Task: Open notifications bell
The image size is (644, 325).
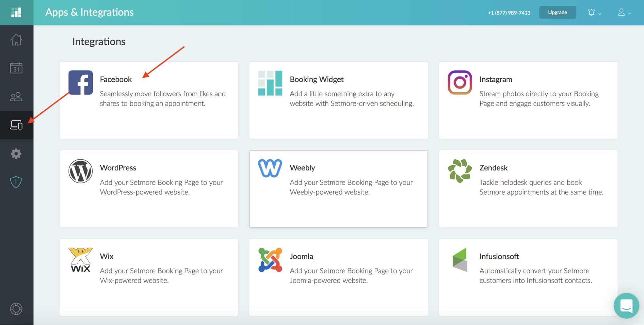Action: (591, 13)
